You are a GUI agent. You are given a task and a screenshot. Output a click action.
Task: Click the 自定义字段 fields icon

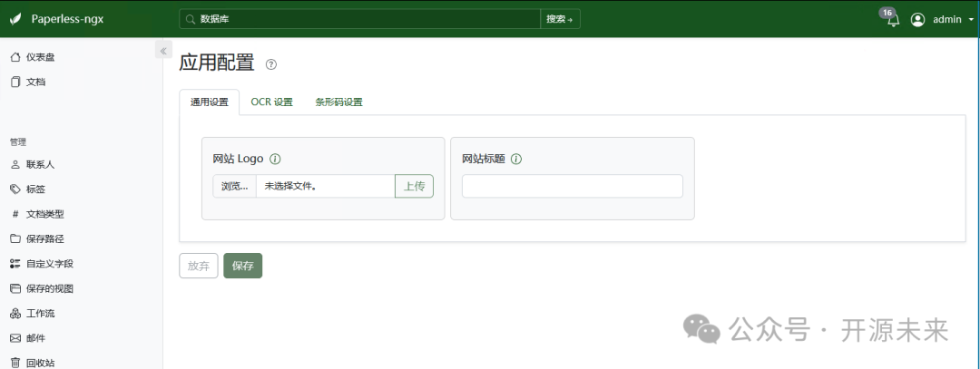pos(15,264)
